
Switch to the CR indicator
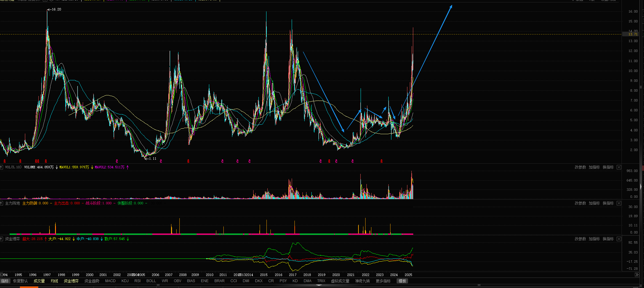271,281
